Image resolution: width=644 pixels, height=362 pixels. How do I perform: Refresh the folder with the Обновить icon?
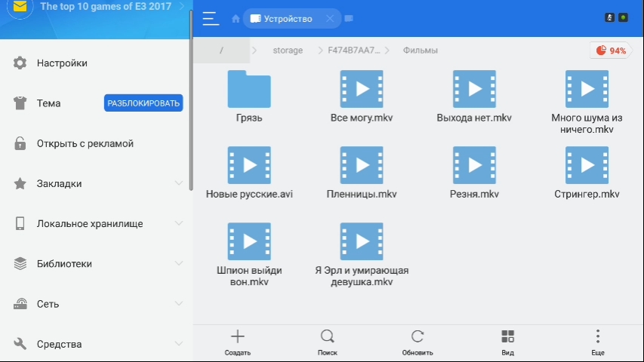(x=417, y=336)
